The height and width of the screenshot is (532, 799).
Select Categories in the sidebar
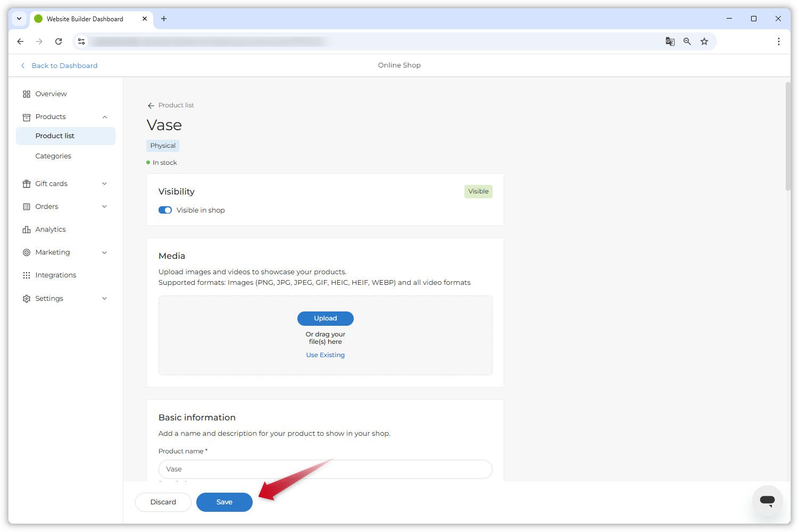[53, 156]
